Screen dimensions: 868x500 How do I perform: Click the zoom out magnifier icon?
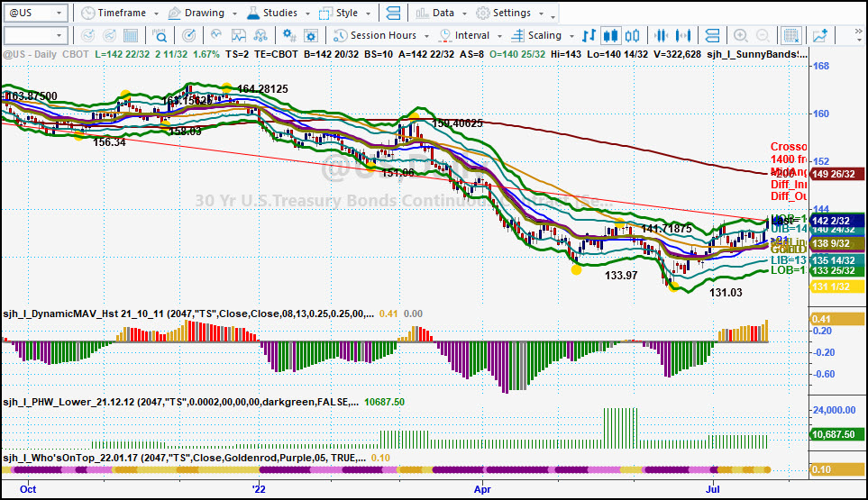[x=763, y=35]
